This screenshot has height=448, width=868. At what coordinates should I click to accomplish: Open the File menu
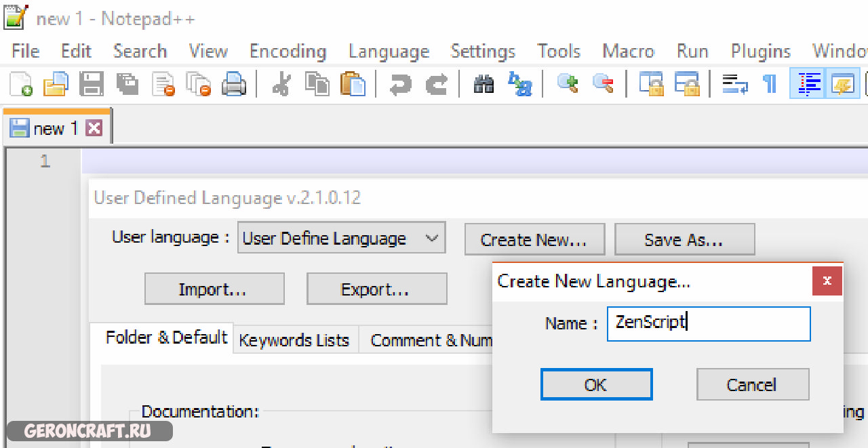(x=25, y=52)
